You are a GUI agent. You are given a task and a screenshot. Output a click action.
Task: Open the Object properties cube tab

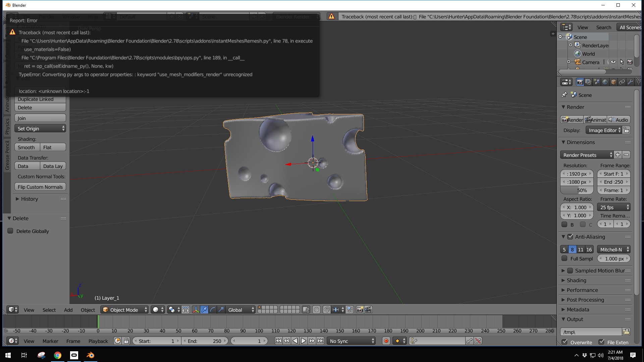(613, 82)
